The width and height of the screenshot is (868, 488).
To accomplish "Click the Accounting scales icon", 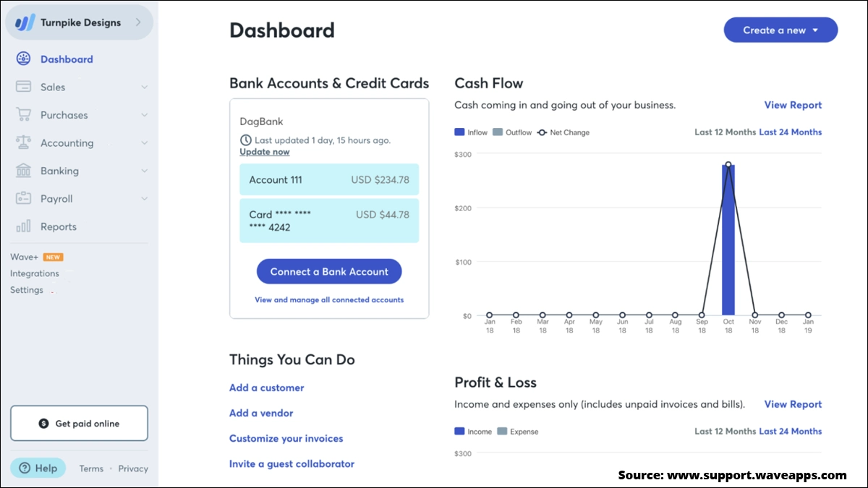I will 23,142.
